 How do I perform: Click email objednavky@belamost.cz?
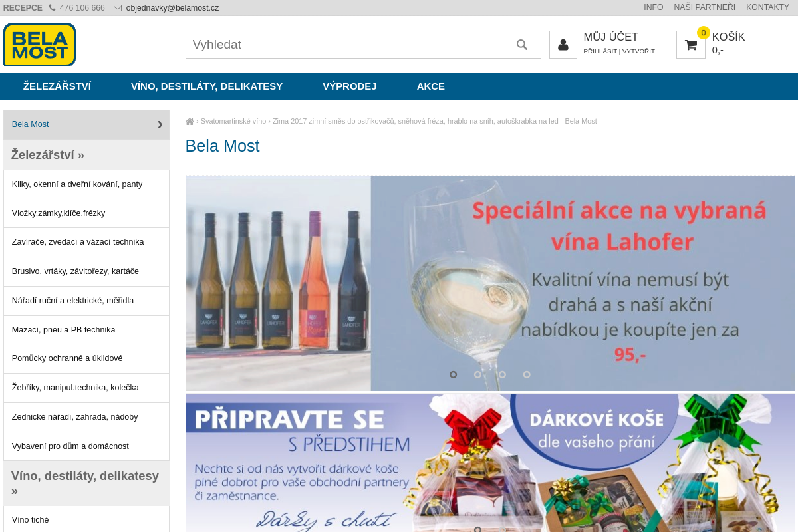pyautogui.click(x=172, y=8)
